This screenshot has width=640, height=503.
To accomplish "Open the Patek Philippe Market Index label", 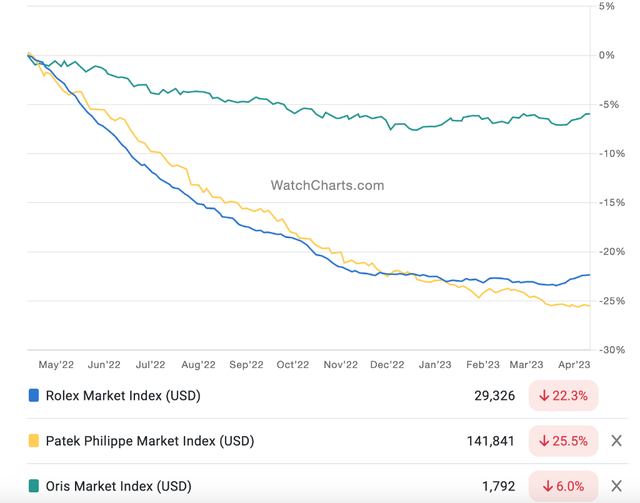I will [150, 441].
